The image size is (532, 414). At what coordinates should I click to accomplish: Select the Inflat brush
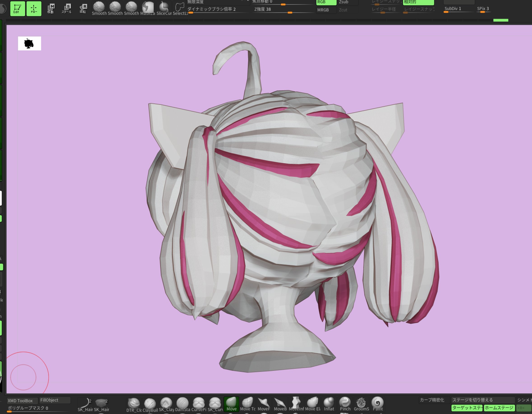(x=329, y=404)
